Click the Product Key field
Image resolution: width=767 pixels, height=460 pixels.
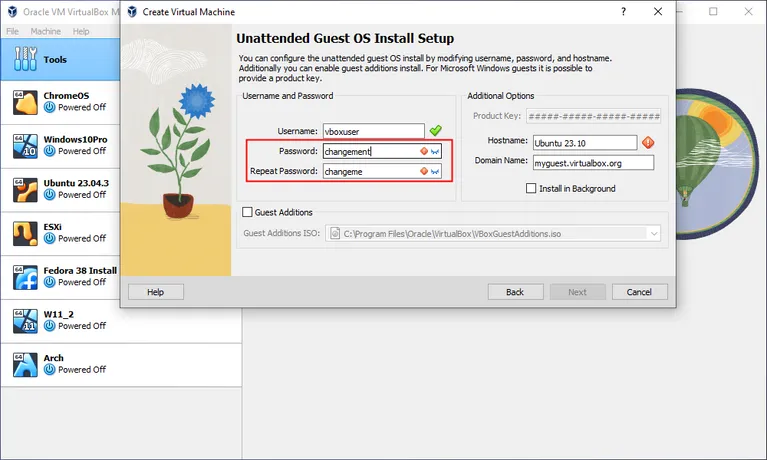tap(593, 116)
